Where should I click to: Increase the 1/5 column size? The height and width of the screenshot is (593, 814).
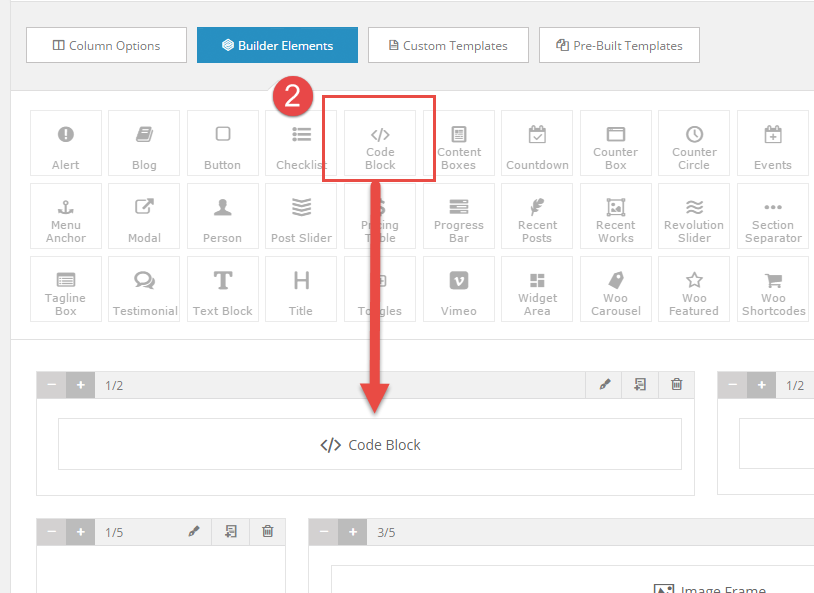pyautogui.click(x=80, y=532)
